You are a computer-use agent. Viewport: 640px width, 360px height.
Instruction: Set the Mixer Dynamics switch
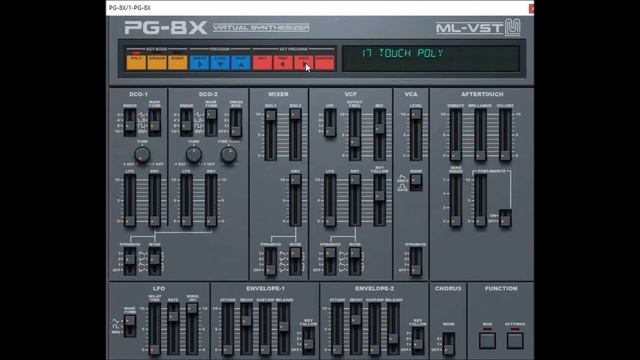(x=271, y=261)
